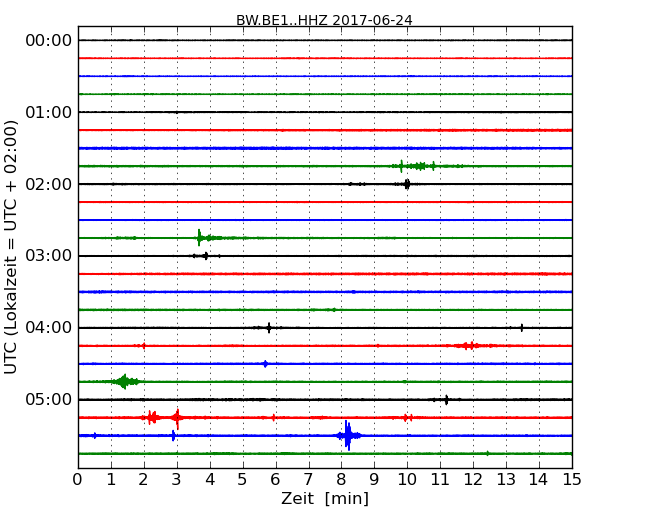Viewport: 650px width, 520px height.
Task: Pick the red spike at minute 3 on 05:15 trace
Action: coord(177,418)
